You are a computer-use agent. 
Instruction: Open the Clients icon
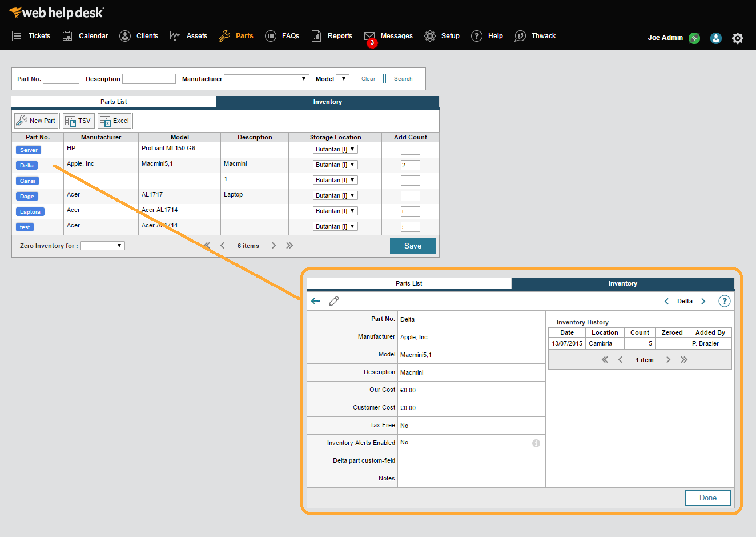pos(125,36)
